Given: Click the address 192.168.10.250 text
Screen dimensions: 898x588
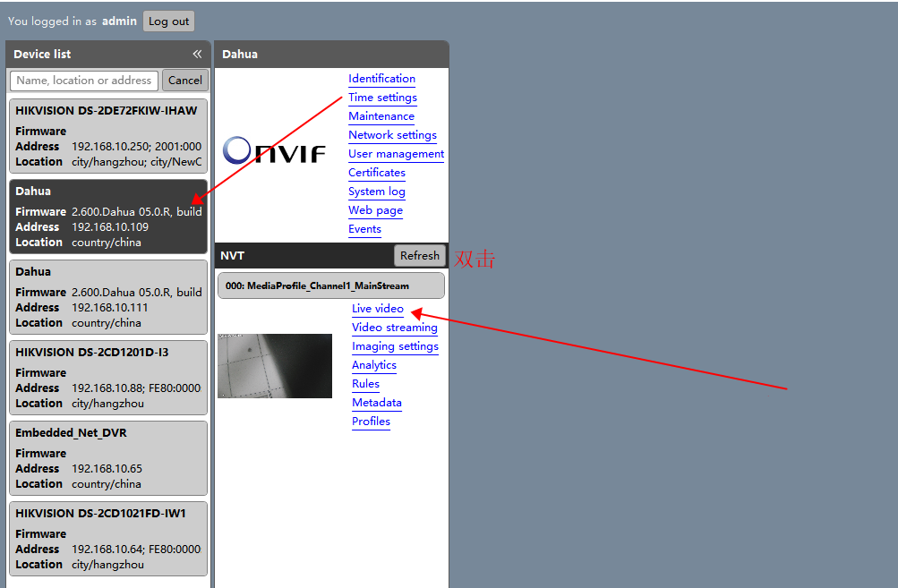Looking at the screenshot, I should click(x=109, y=147).
